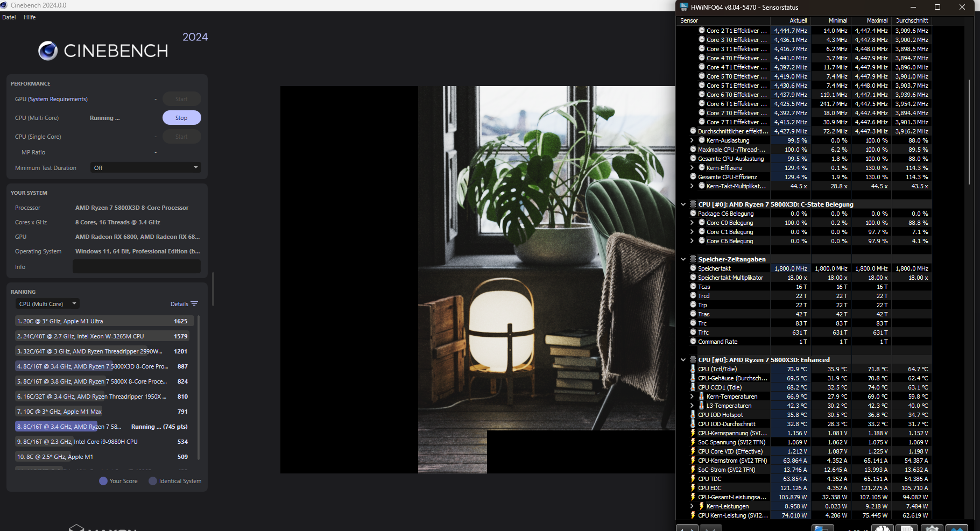This screenshot has height=531, width=980.
Task: Click the thermometer icon beside CPU (Tctl/Tdie)
Action: [693, 369]
